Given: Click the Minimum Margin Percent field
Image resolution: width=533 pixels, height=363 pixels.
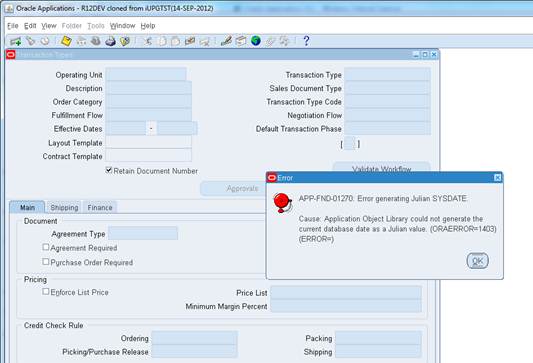Looking at the screenshot, I should 346,306.
